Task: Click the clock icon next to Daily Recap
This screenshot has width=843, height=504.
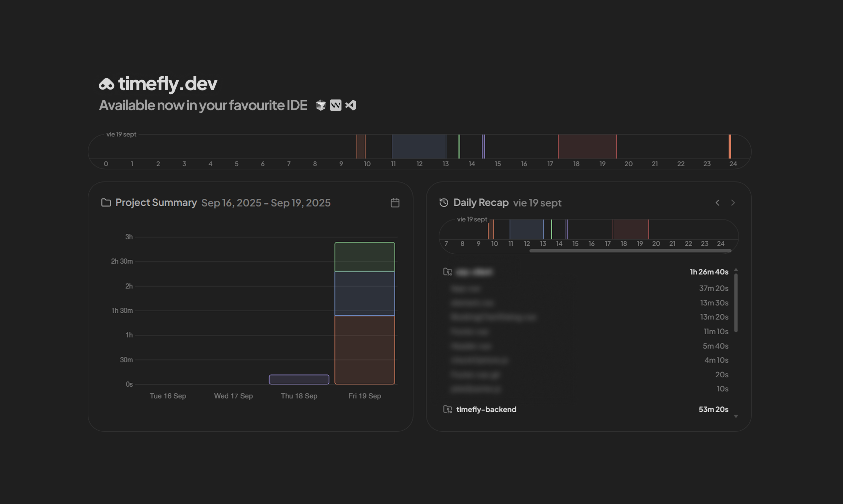Action: 443,202
